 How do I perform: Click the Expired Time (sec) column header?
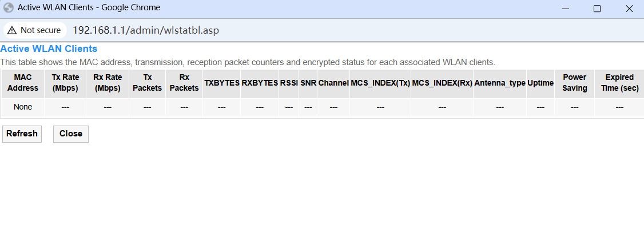point(619,83)
